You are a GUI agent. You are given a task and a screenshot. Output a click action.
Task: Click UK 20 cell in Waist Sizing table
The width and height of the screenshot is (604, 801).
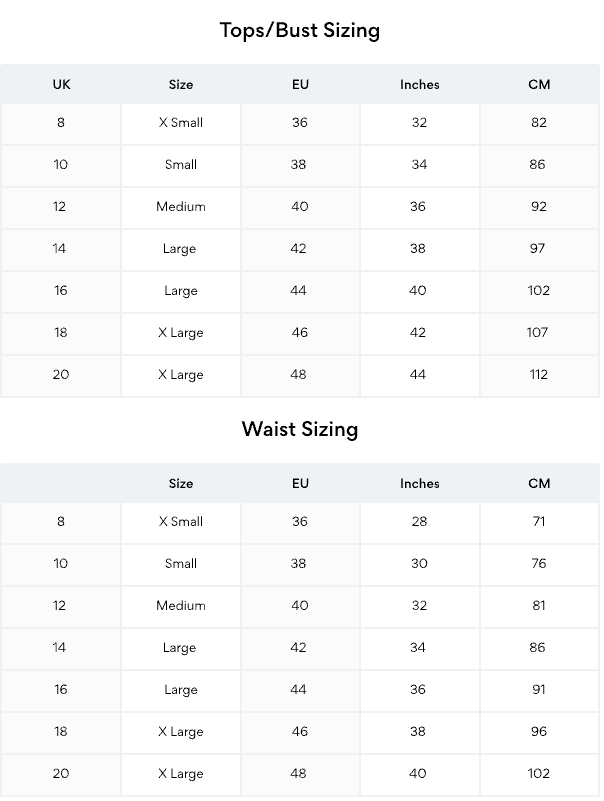coord(61,774)
